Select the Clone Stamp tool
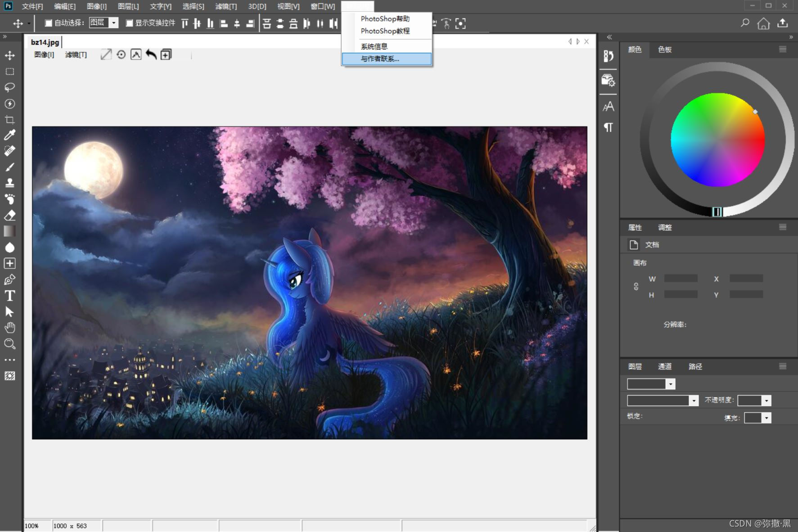The width and height of the screenshot is (798, 532). (x=9, y=183)
